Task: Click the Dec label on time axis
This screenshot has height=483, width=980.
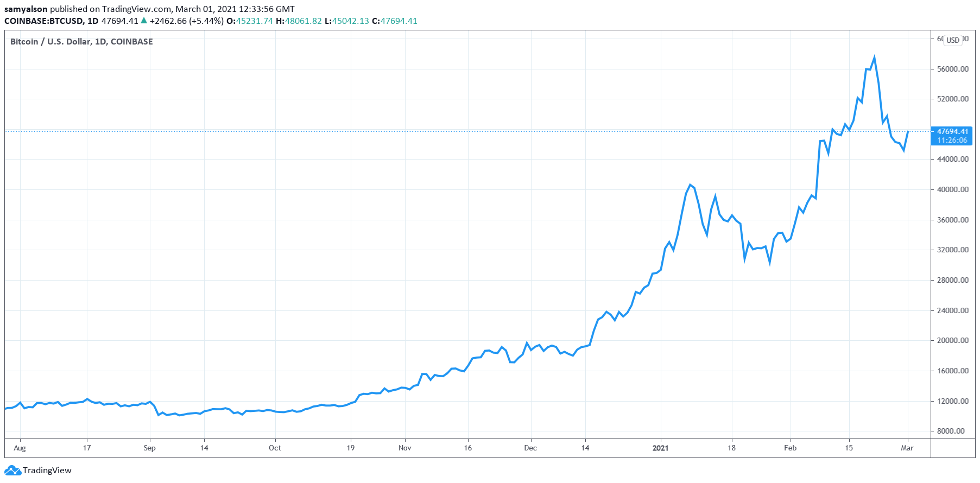Action: click(x=530, y=448)
